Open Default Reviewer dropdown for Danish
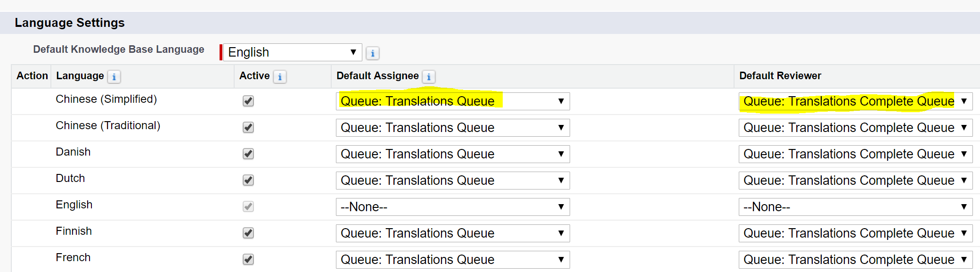This screenshot has width=980, height=272. tap(855, 154)
